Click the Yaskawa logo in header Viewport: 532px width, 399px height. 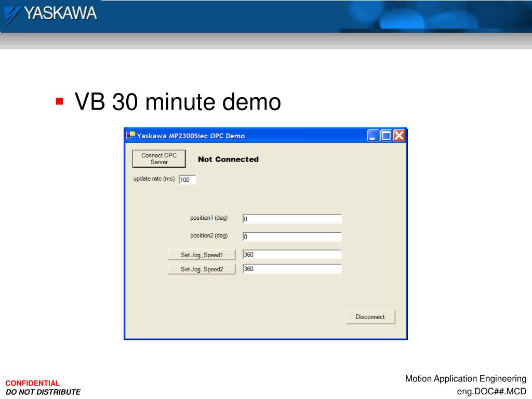pos(51,15)
